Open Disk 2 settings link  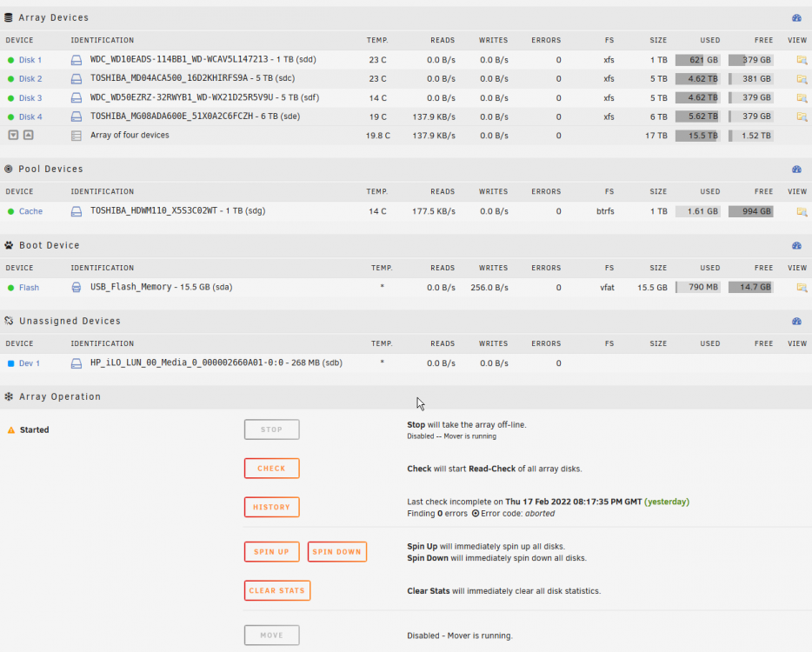30,79
